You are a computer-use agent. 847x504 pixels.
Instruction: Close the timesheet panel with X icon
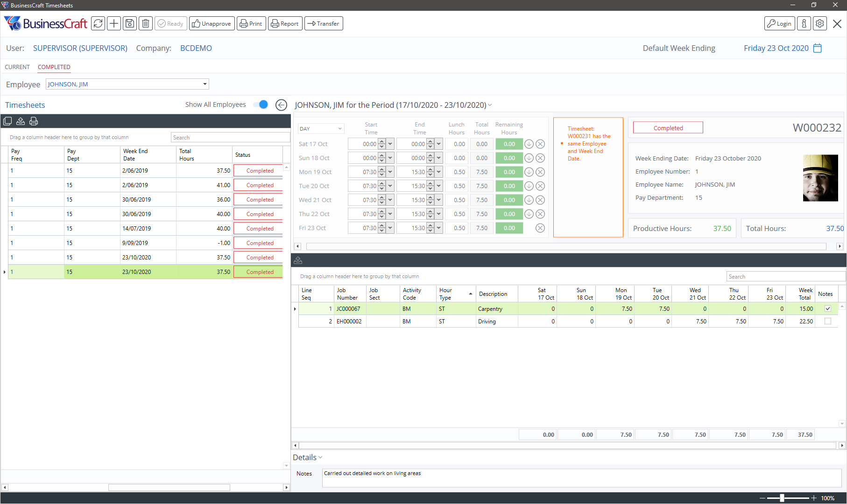click(x=837, y=24)
